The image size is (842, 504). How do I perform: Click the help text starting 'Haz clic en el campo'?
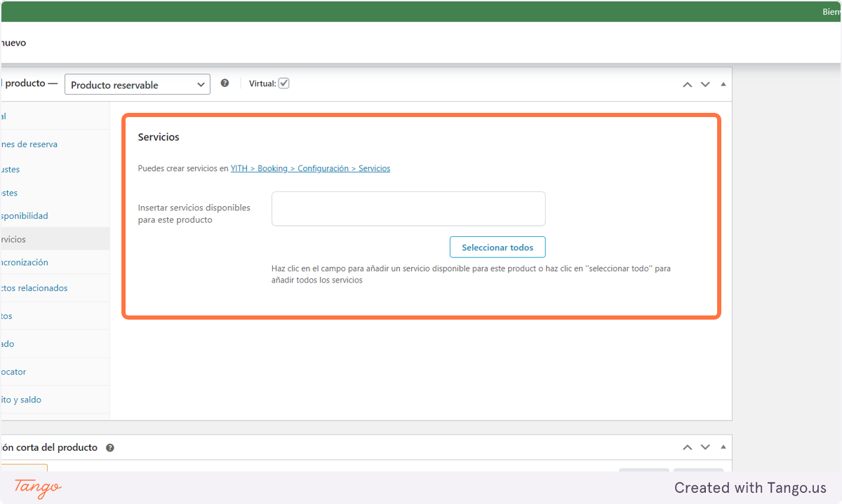pos(471,274)
